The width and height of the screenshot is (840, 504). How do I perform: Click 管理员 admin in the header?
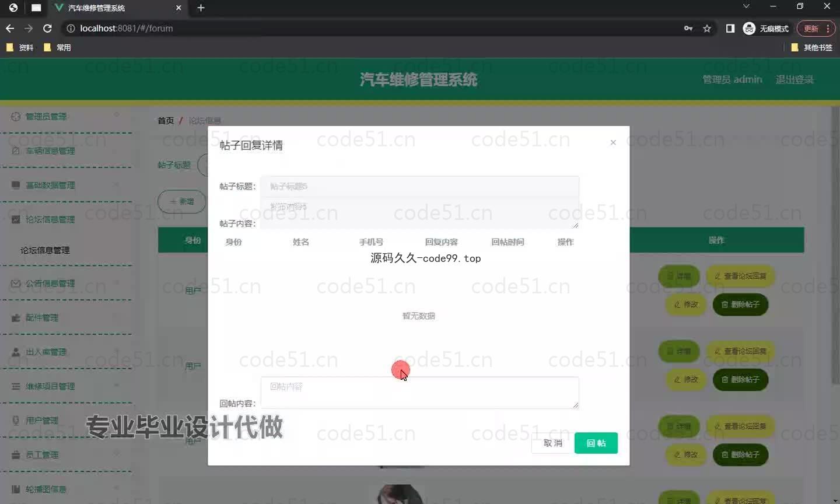tap(732, 79)
